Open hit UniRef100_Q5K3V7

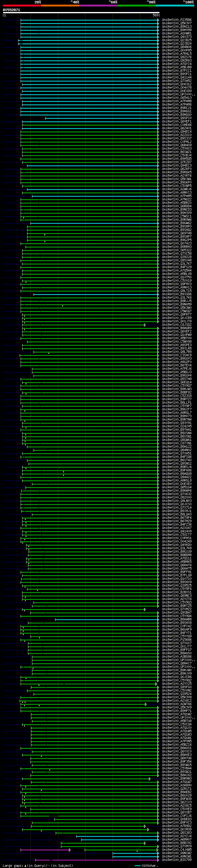176,23
